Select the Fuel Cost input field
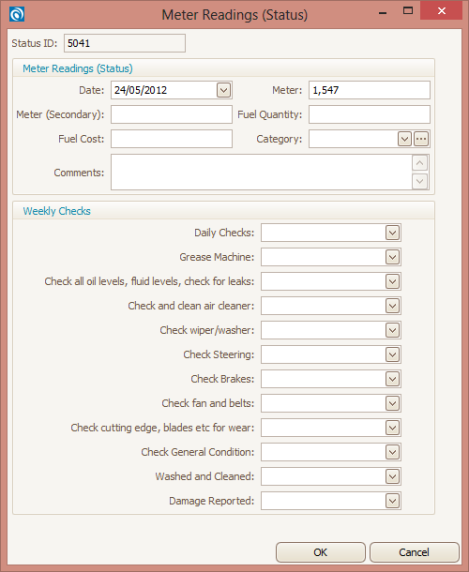This screenshot has width=469, height=572. coord(172,139)
